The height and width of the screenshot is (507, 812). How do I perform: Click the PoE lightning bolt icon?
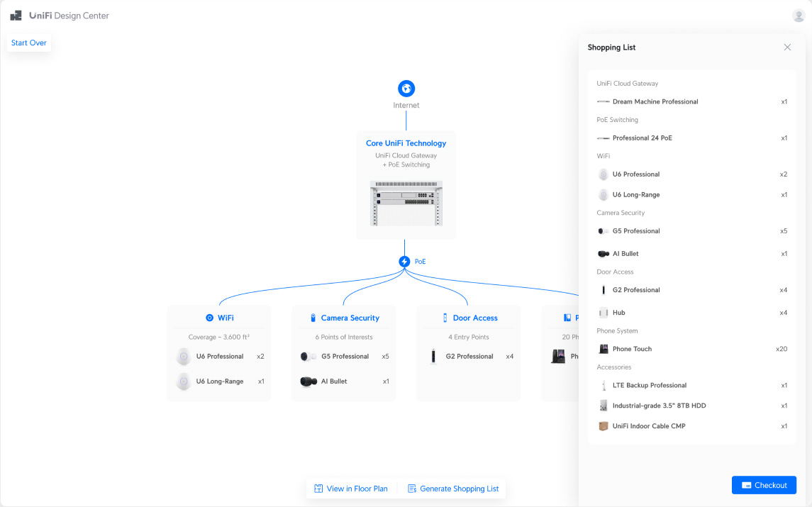point(404,262)
